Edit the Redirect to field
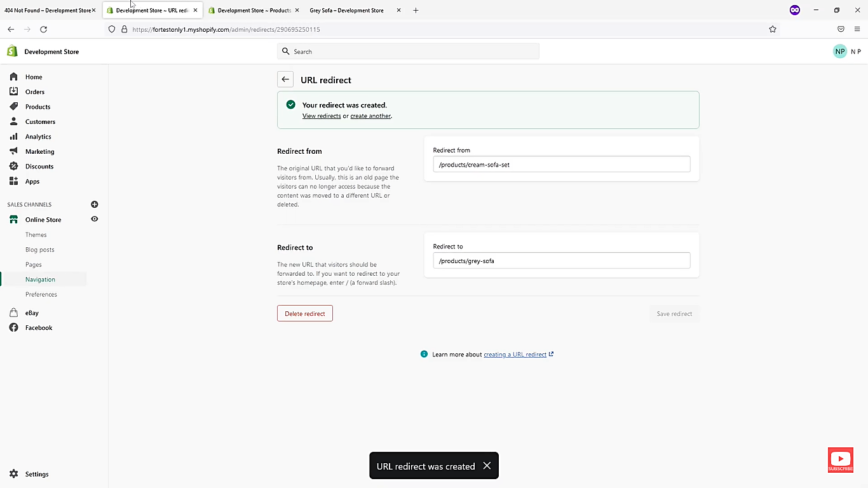Image resolution: width=868 pixels, height=488 pixels. point(562,261)
